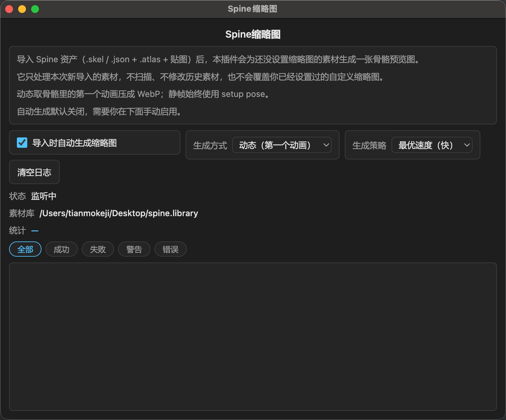Maximize the window with the green button
The image size is (506, 420).
[35, 9]
